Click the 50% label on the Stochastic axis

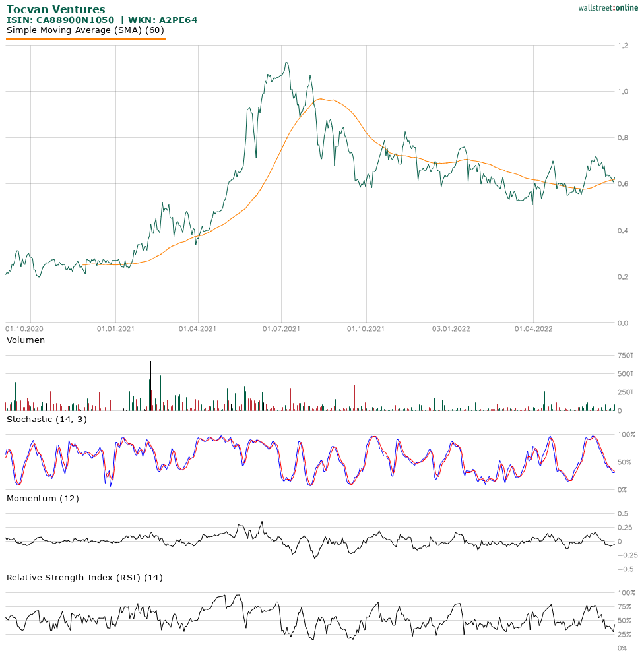(624, 462)
